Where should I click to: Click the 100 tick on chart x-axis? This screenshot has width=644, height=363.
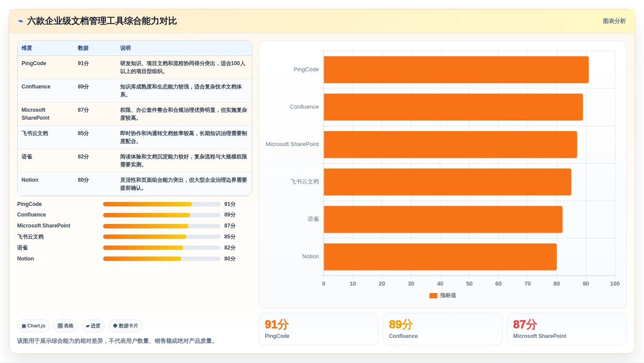[x=615, y=284]
